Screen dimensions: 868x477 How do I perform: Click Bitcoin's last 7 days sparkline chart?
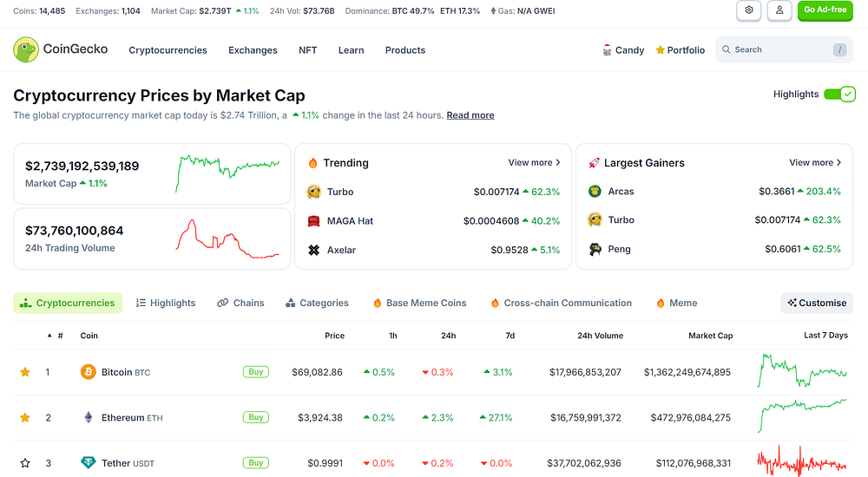pyautogui.click(x=802, y=371)
